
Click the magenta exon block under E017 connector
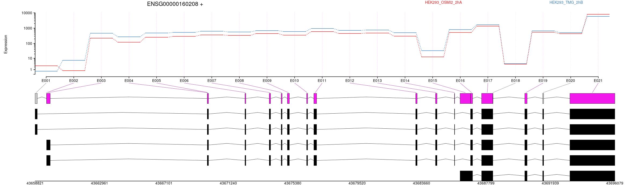click(x=487, y=98)
